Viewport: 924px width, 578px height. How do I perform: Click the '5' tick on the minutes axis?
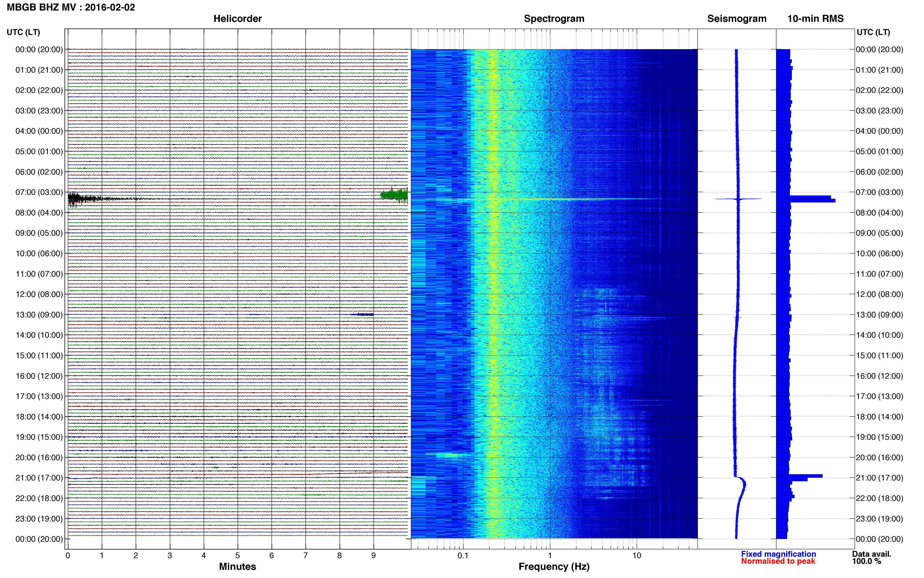tap(238, 555)
